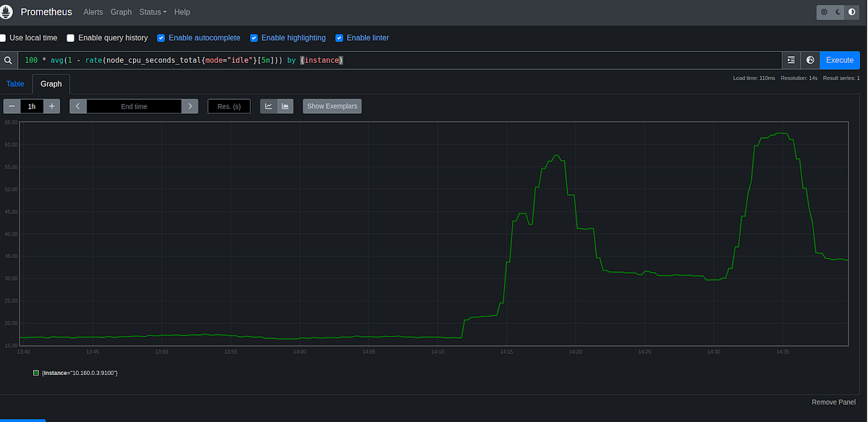The image size is (868, 422).
Task: Open the query options list icon
Action: (x=791, y=60)
